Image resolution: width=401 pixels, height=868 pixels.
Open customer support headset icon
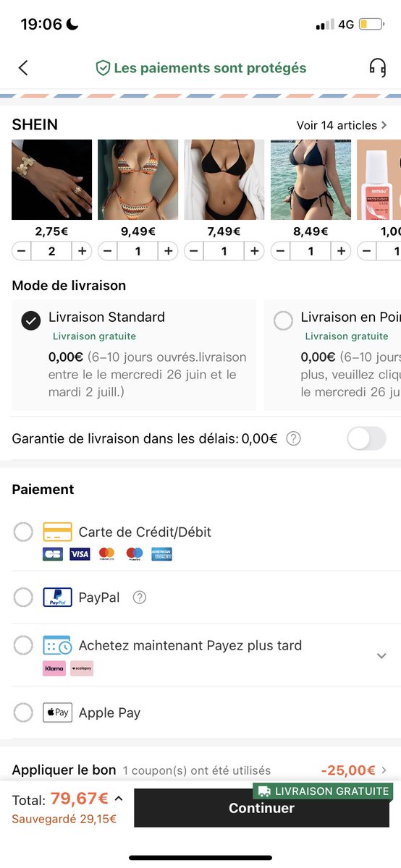[377, 67]
